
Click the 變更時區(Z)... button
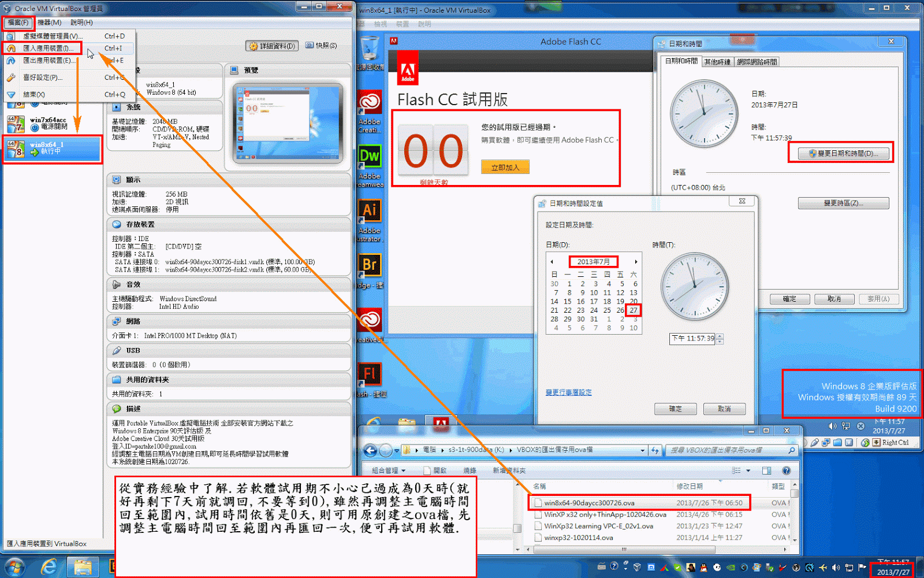coord(844,203)
